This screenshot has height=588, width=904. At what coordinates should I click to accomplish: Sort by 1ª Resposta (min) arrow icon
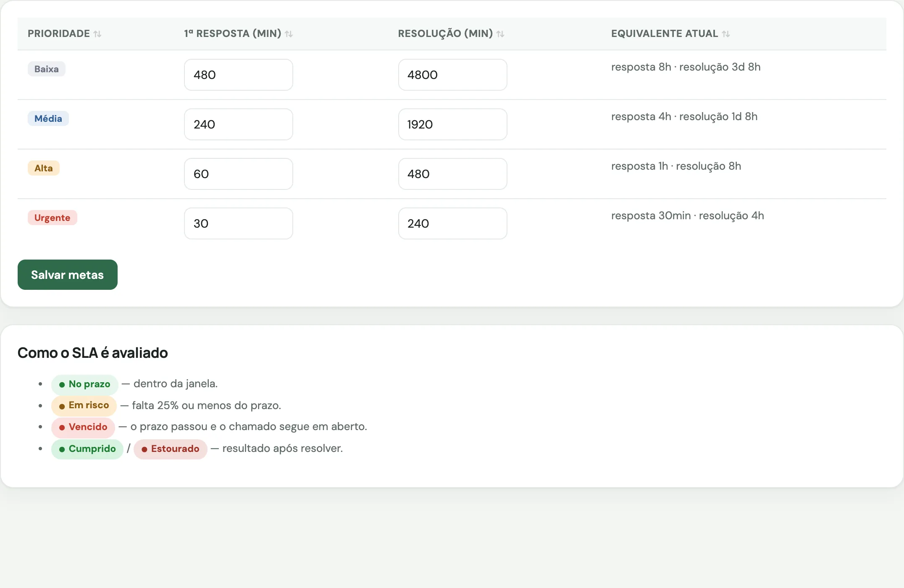289,34
